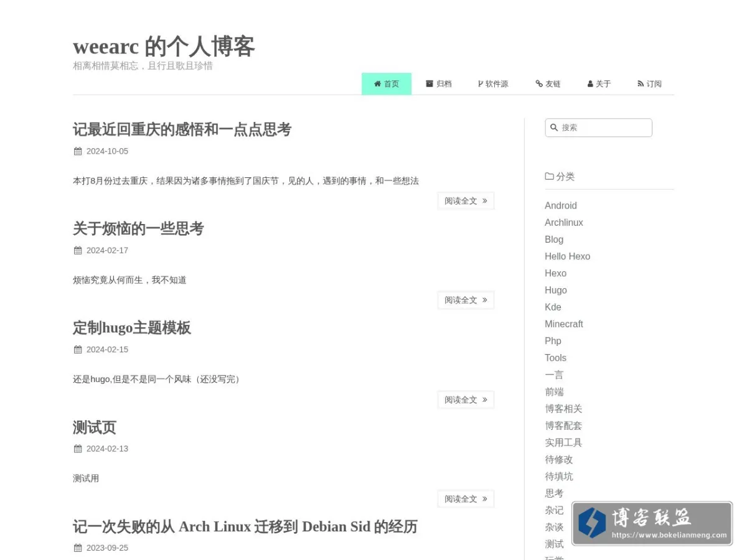This screenshot has width=747, height=560.
Task: Select the 待修改 category
Action: (x=559, y=459)
